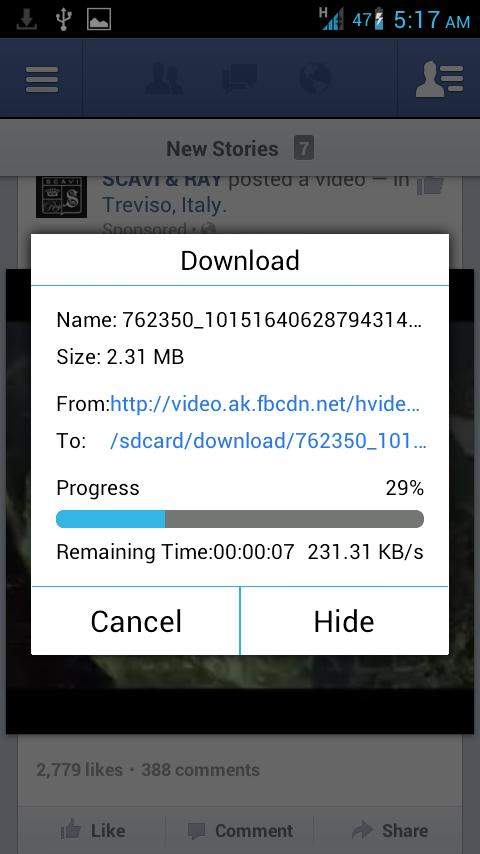Tap the battery indicator showing 47
The image size is (480, 854).
click(x=368, y=20)
